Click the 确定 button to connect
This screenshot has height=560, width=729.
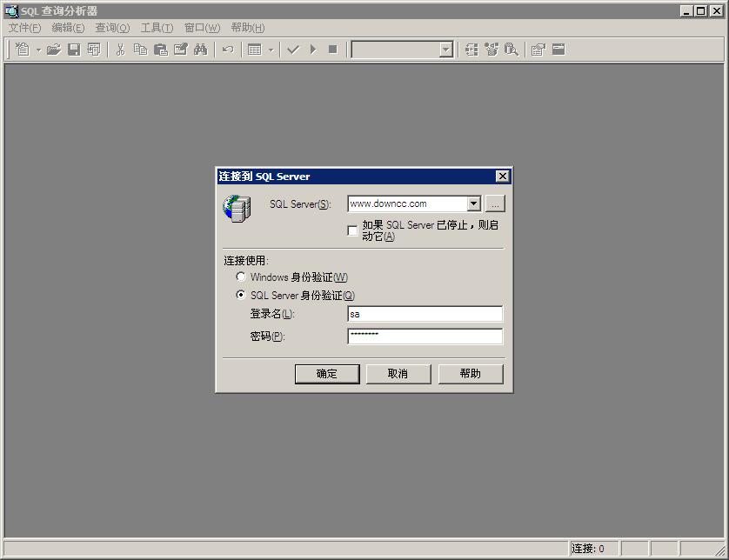(x=327, y=374)
